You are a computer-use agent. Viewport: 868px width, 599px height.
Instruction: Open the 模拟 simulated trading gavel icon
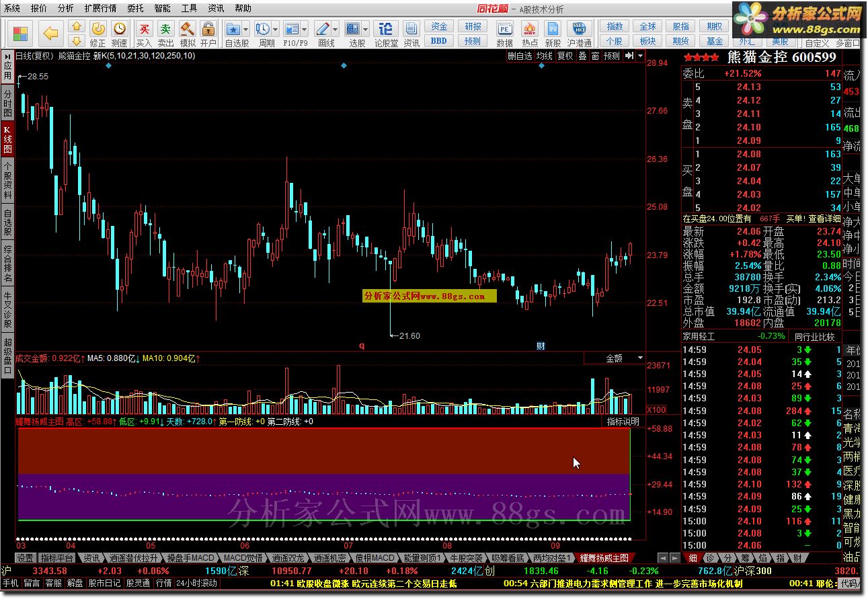[188, 28]
